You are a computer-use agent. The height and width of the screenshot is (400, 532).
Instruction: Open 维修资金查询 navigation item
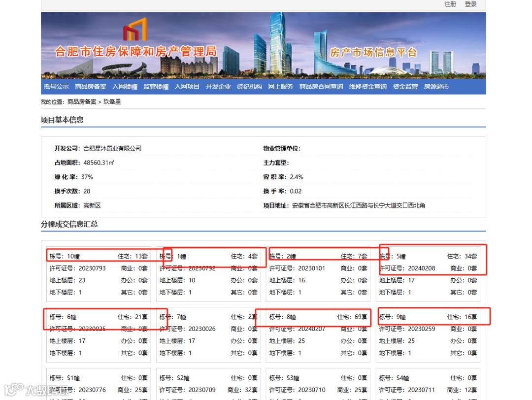click(368, 87)
